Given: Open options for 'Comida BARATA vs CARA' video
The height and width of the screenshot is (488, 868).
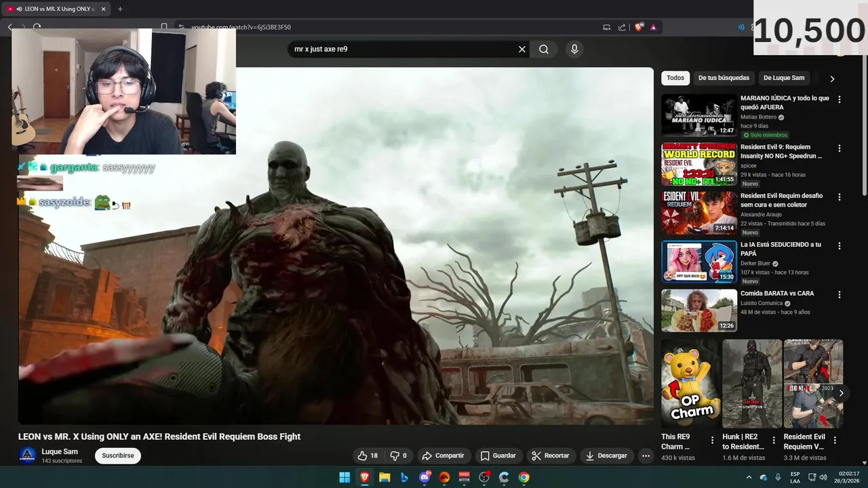Looking at the screenshot, I should click(840, 295).
